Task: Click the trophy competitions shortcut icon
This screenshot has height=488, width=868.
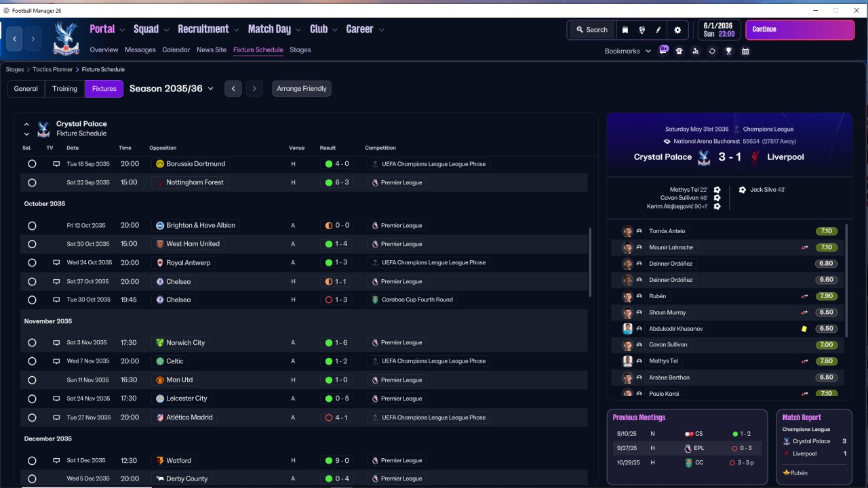Action: tap(729, 51)
